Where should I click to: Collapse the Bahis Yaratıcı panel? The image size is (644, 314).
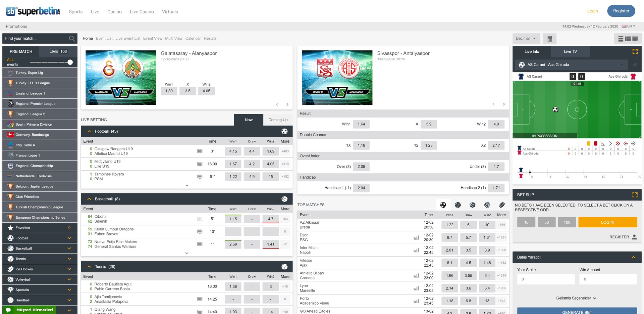coord(634,257)
